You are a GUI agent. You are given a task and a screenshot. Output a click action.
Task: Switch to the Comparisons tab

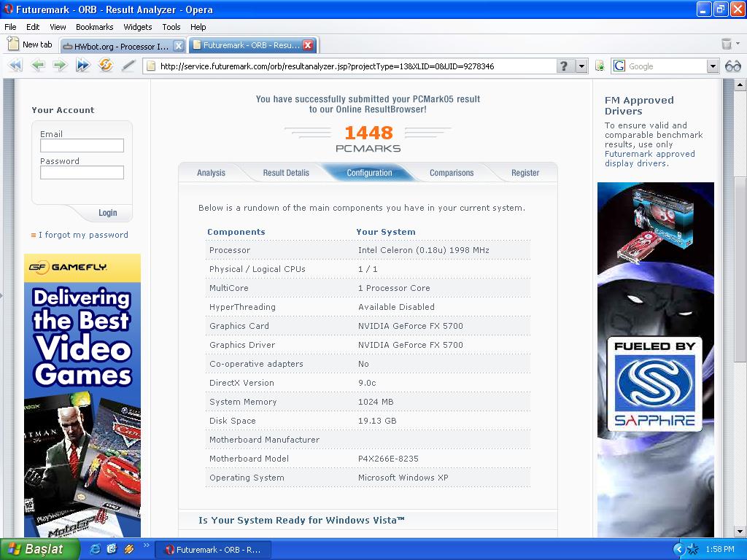coord(452,173)
